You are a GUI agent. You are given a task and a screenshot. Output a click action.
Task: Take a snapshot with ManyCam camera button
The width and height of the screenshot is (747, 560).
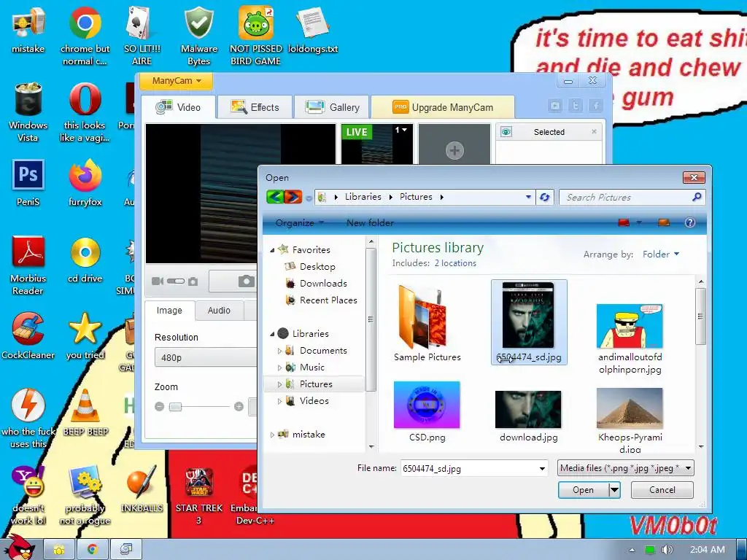(246, 281)
